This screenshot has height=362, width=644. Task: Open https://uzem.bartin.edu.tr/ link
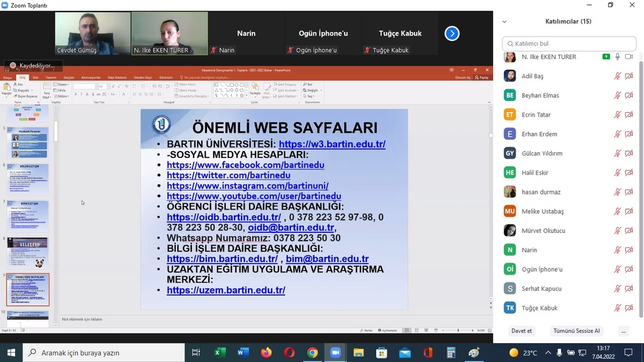click(226, 290)
